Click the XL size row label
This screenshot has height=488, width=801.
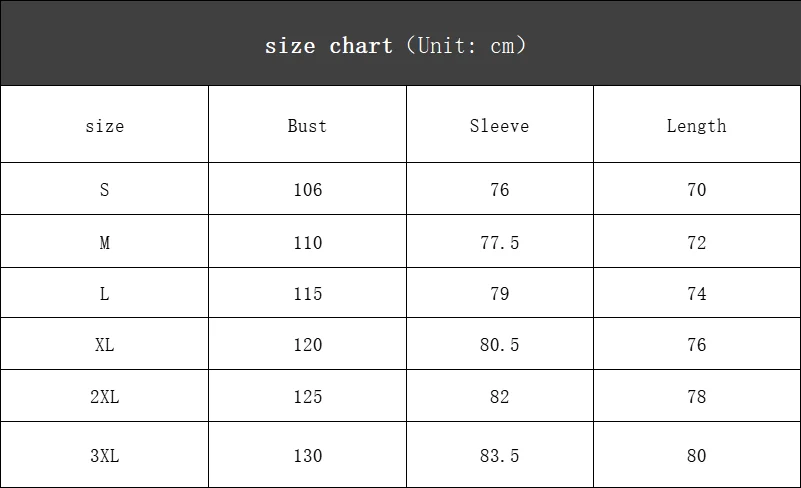[x=105, y=344]
